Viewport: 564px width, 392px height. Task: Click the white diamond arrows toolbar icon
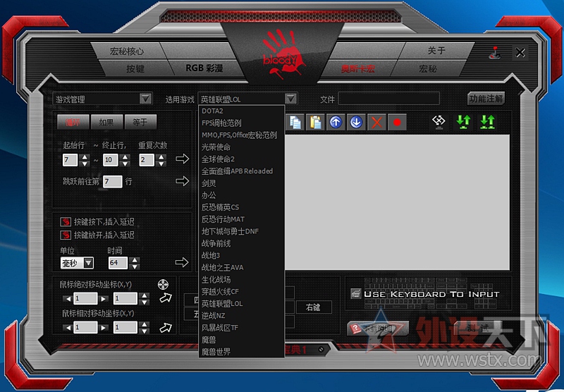pyautogui.click(x=439, y=121)
